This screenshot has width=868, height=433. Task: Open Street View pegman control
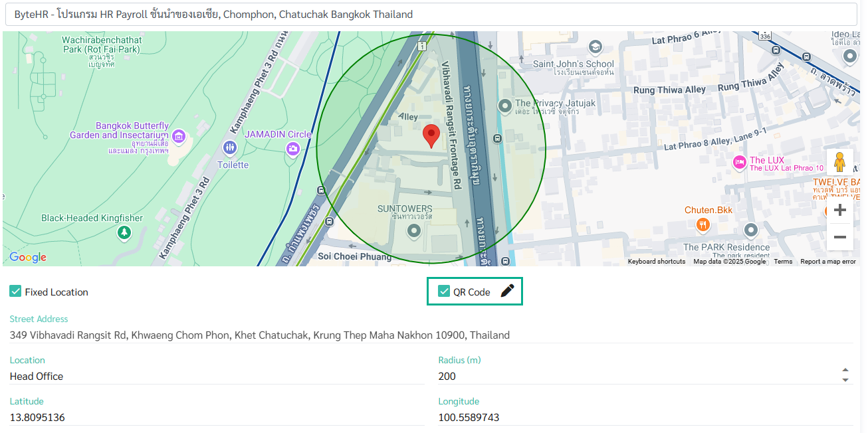pyautogui.click(x=839, y=163)
